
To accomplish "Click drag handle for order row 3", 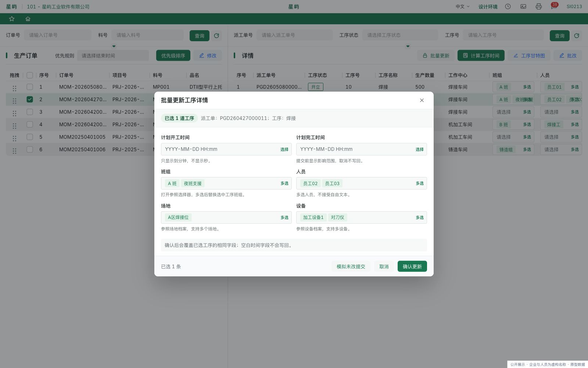I will pyautogui.click(x=14, y=113).
